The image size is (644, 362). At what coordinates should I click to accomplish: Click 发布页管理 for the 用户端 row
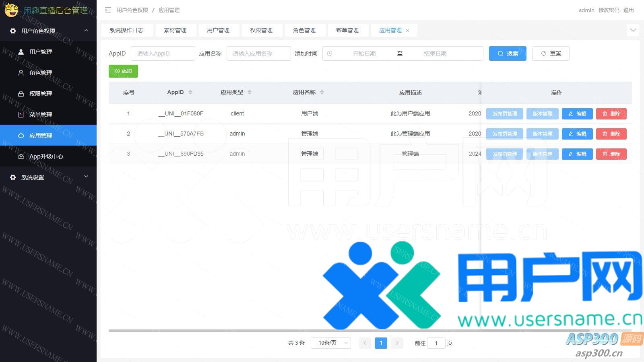pos(505,114)
